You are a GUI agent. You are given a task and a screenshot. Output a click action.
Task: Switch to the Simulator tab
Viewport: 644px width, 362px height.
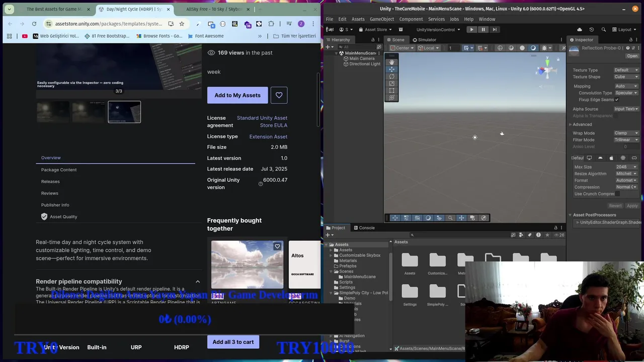click(x=424, y=40)
